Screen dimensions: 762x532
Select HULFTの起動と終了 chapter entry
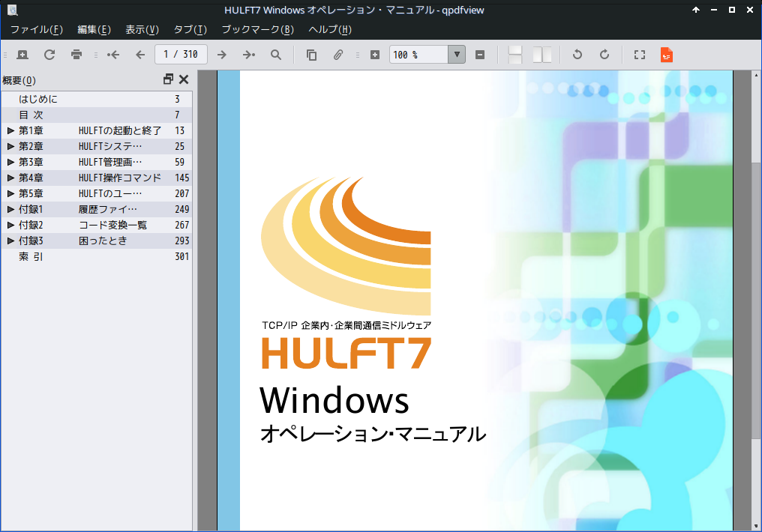click(x=120, y=130)
